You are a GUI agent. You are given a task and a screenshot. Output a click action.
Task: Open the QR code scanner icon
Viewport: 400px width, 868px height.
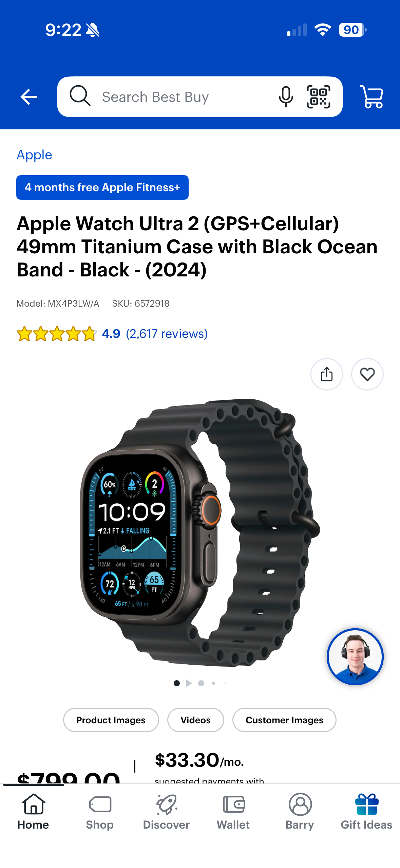(318, 97)
